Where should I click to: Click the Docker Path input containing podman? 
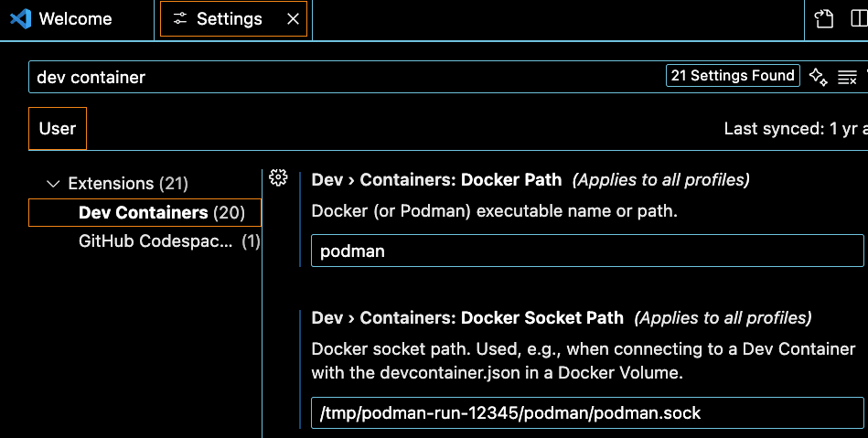tap(586, 251)
